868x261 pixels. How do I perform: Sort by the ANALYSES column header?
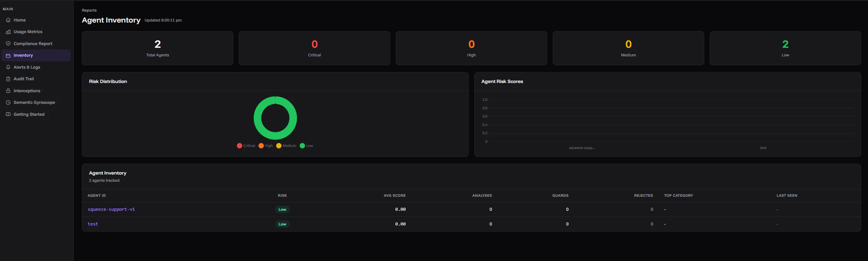coord(482,196)
